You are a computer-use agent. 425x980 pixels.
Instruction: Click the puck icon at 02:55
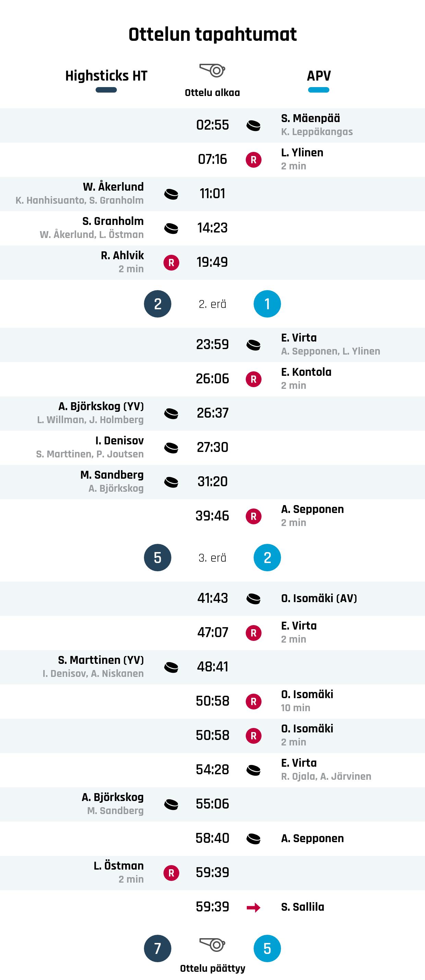253,125
